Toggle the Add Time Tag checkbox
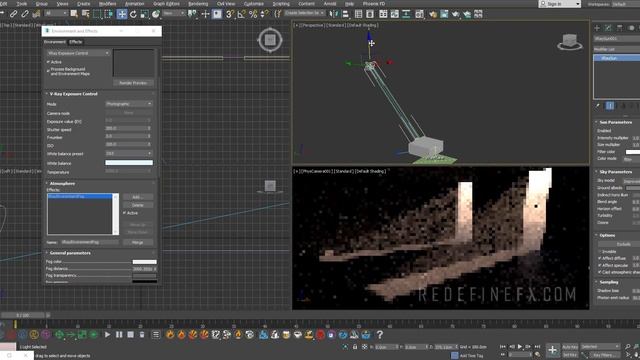This screenshot has width=640, height=360. pos(455,356)
